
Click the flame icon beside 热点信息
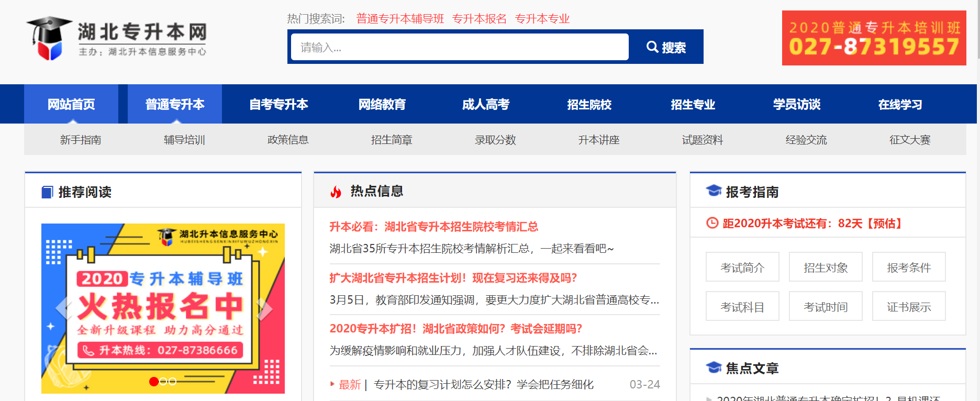[336, 192]
